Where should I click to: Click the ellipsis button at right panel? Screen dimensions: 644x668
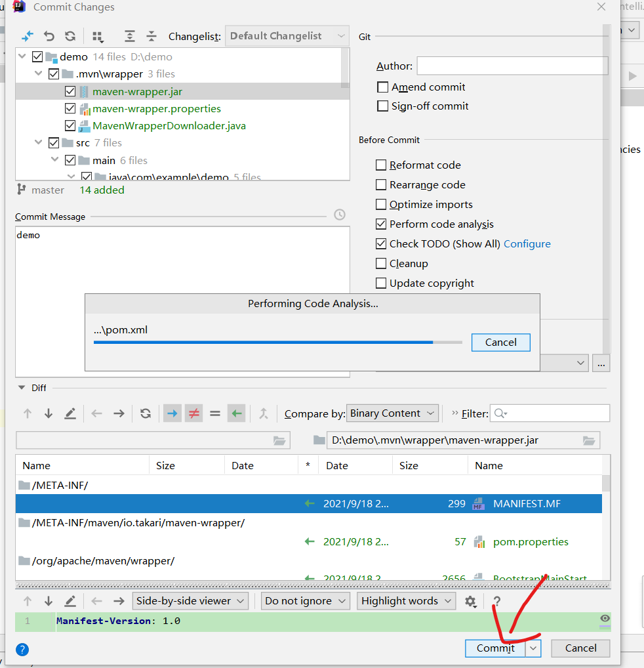[601, 364]
